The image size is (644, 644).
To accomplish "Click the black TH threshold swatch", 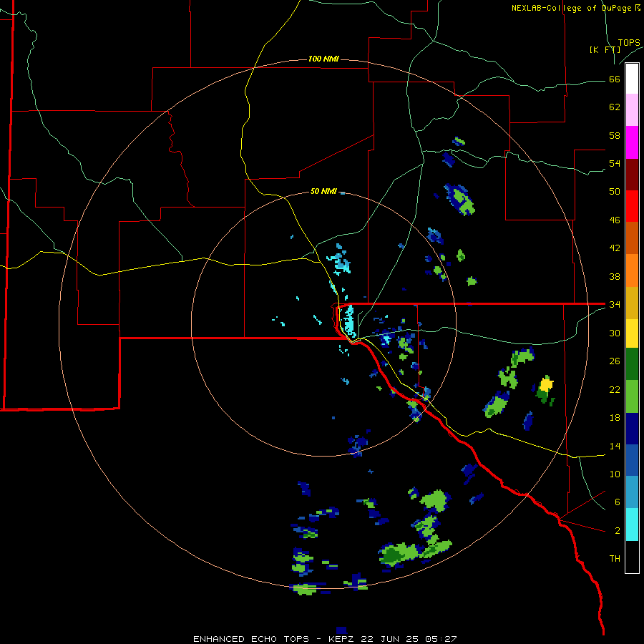I will pos(632,557).
